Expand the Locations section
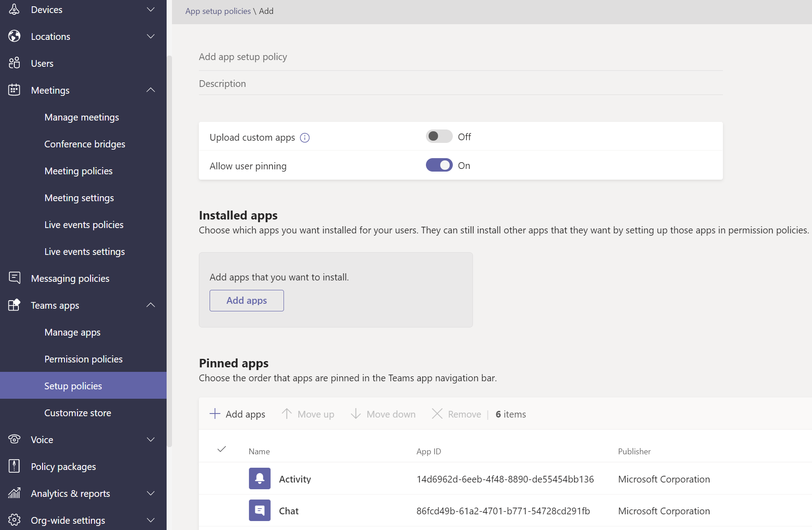The image size is (812, 530). [x=150, y=36]
